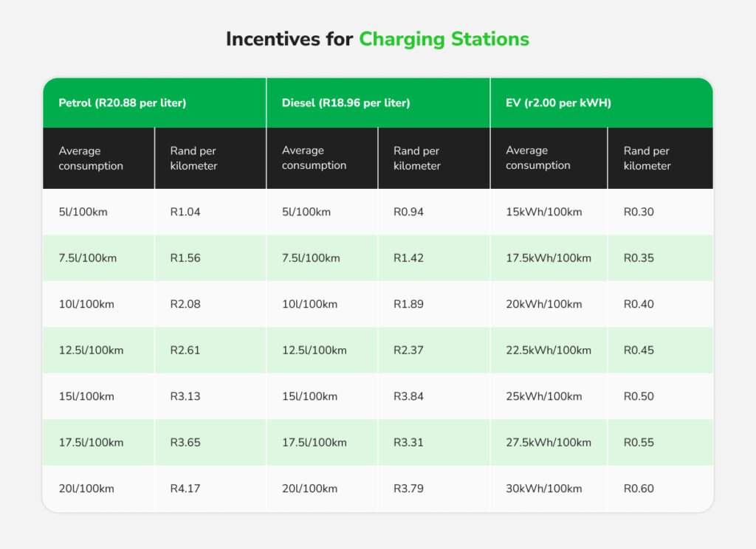This screenshot has height=549, width=756.
Task: Select the EV (r2.00 per kWH) header
Action: [x=560, y=103]
